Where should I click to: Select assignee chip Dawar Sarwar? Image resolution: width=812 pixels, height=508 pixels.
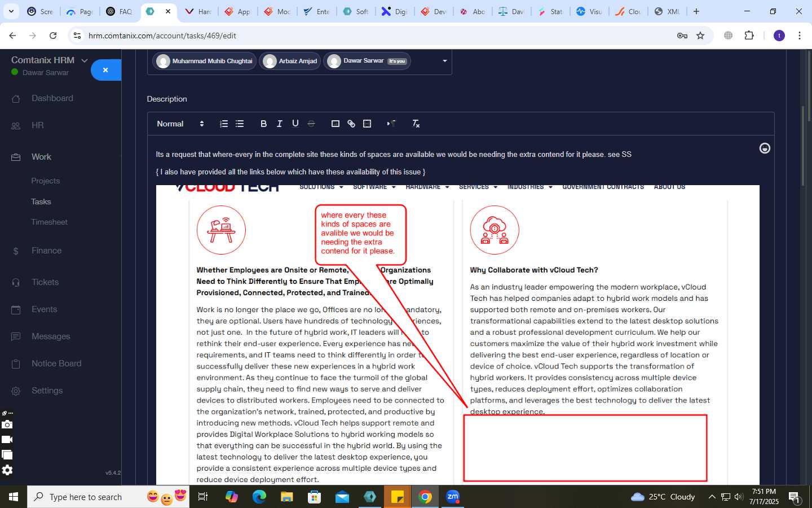click(x=367, y=61)
